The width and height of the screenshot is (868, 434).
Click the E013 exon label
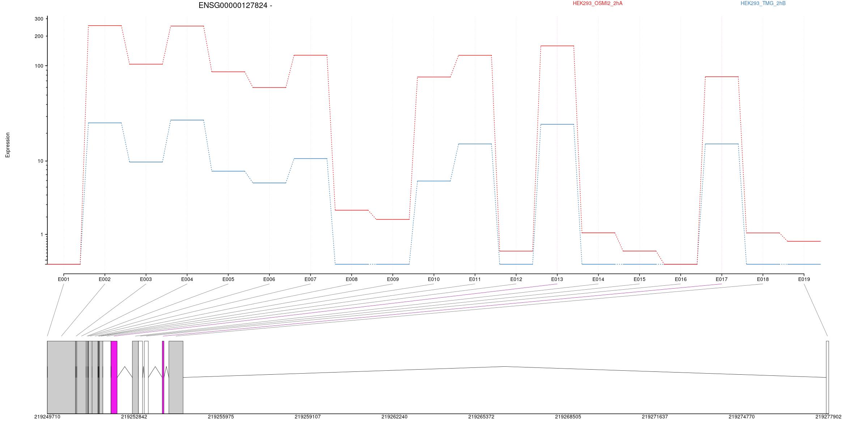point(557,279)
